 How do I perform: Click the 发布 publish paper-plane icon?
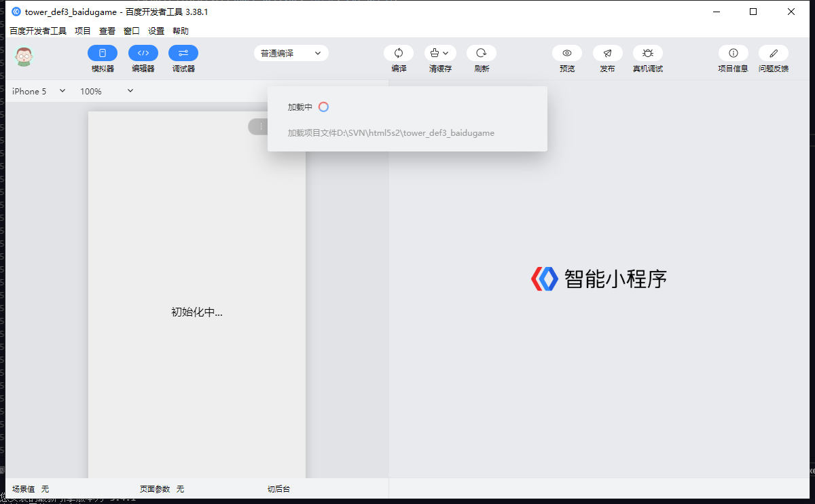608,53
